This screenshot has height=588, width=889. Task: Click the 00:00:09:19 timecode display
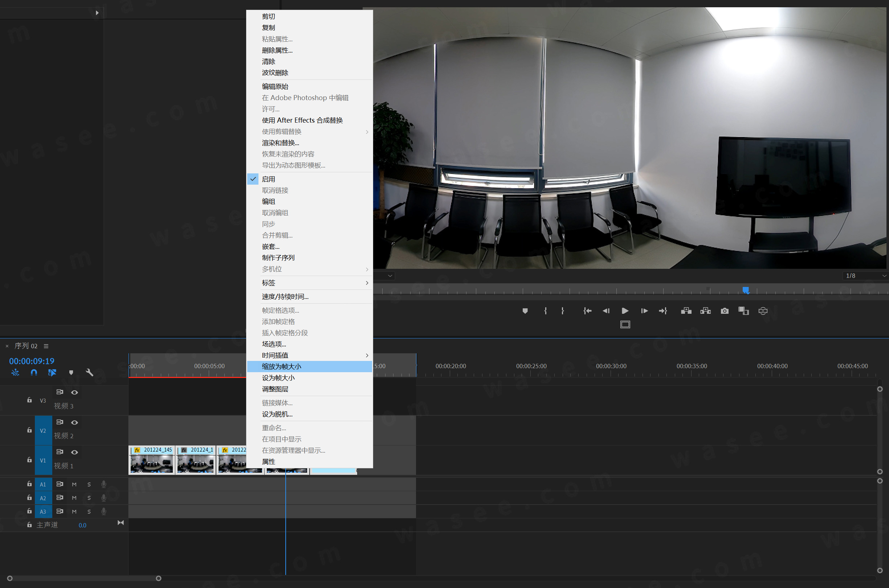(32, 361)
